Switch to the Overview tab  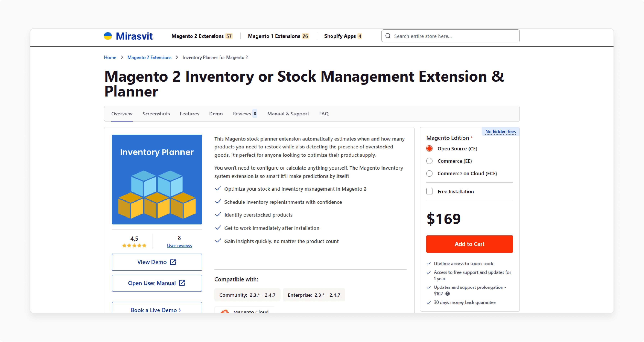click(122, 114)
